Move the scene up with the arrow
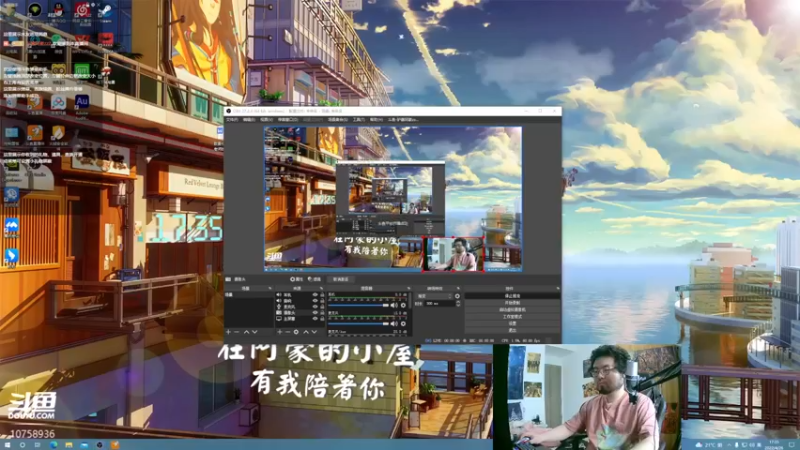Image resolution: width=800 pixels, height=450 pixels. [x=246, y=332]
